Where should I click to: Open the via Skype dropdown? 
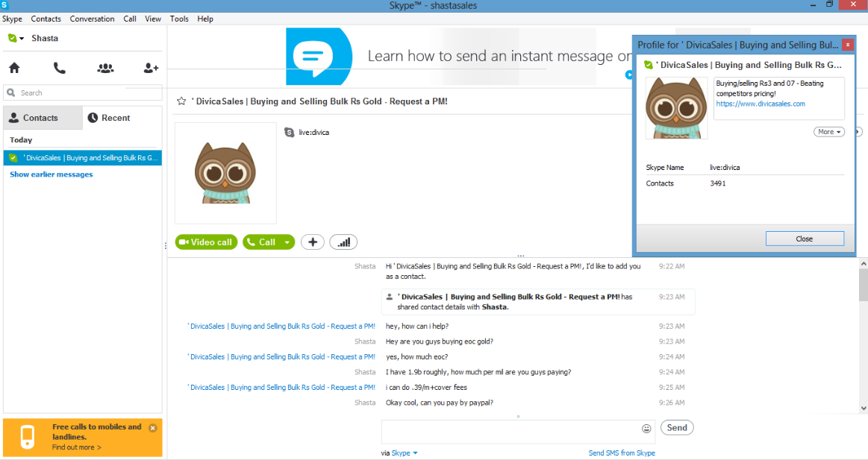pyautogui.click(x=405, y=453)
